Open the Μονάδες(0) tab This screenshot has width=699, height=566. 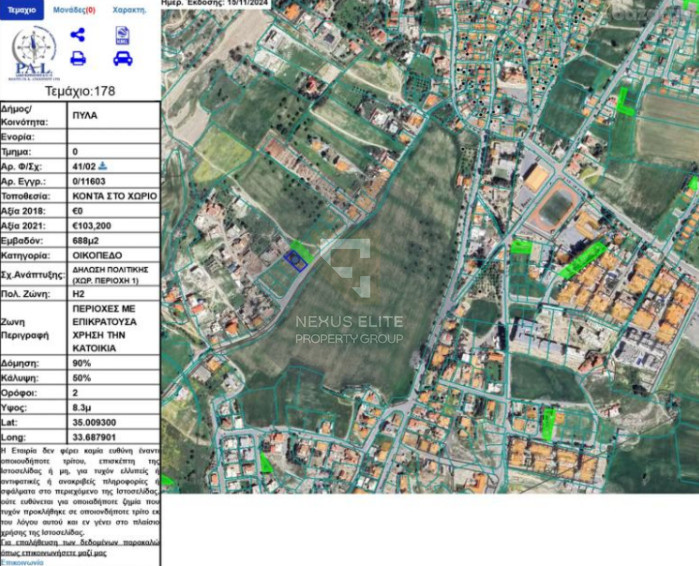coord(74,9)
